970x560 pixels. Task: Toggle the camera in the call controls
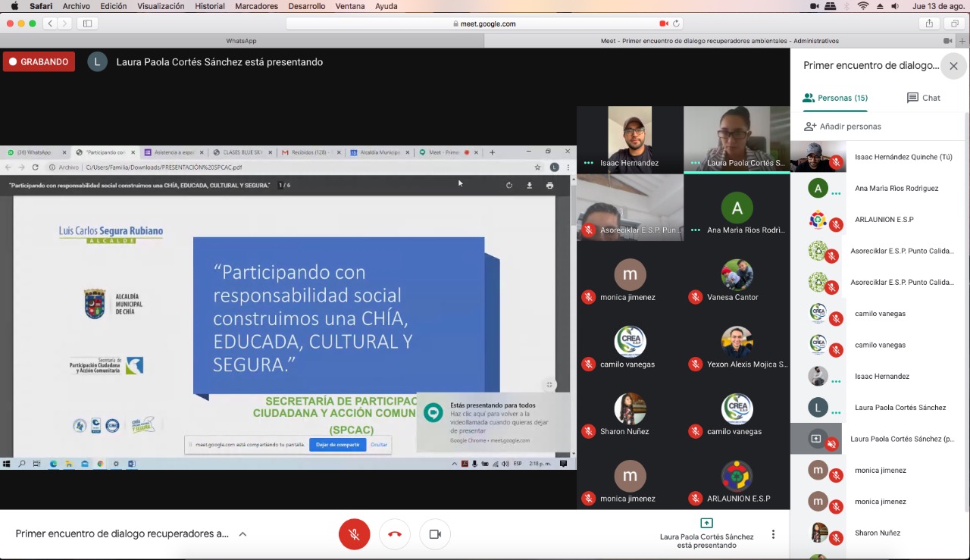click(x=435, y=534)
